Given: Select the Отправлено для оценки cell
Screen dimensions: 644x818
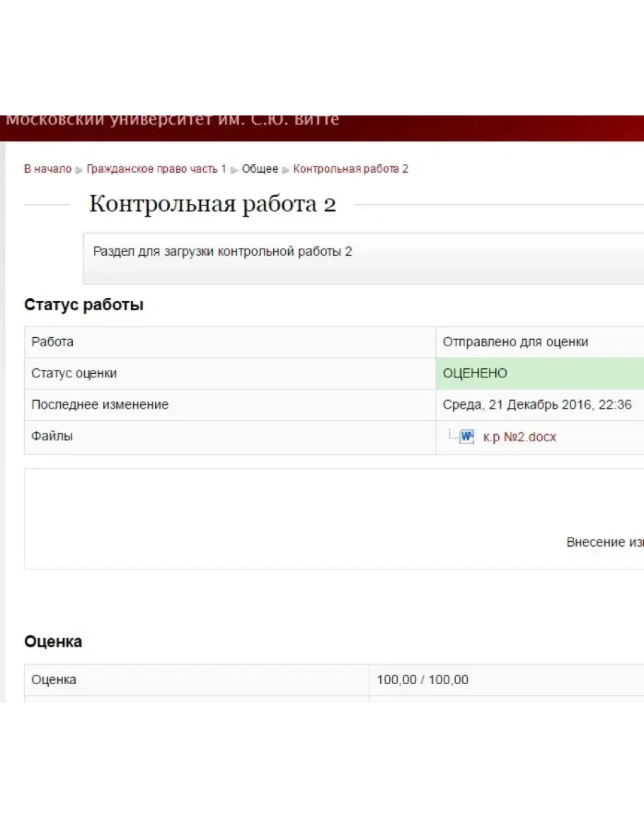Looking at the screenshot, I should tap(515, 342).
